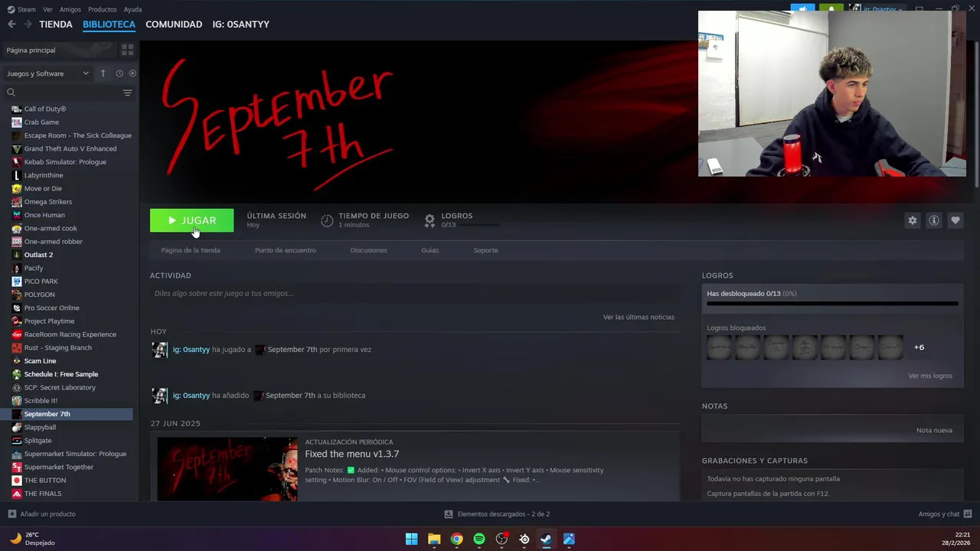Click Elementos descargados - 2 de 2
980x551 pixels.
point(503,514)
